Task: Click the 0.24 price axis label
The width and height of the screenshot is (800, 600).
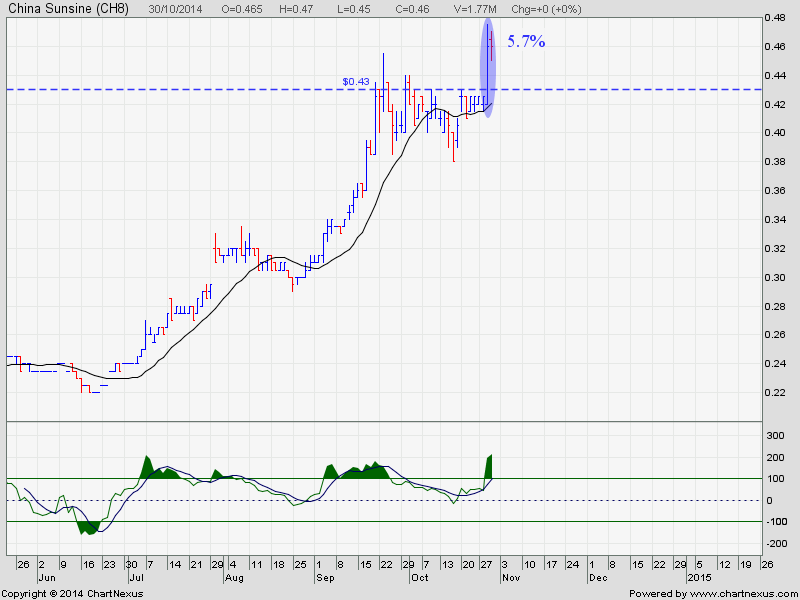Action: (774, 364)
